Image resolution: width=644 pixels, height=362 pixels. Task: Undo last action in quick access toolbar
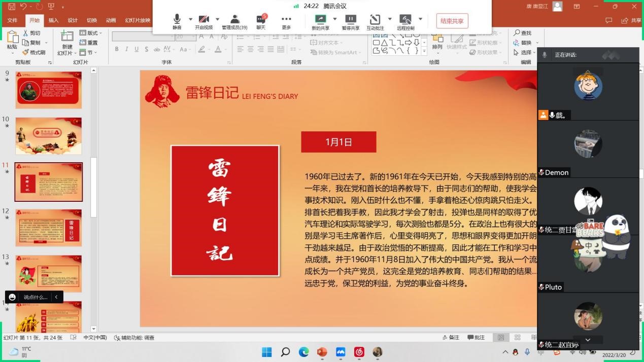tap(23, 7)
